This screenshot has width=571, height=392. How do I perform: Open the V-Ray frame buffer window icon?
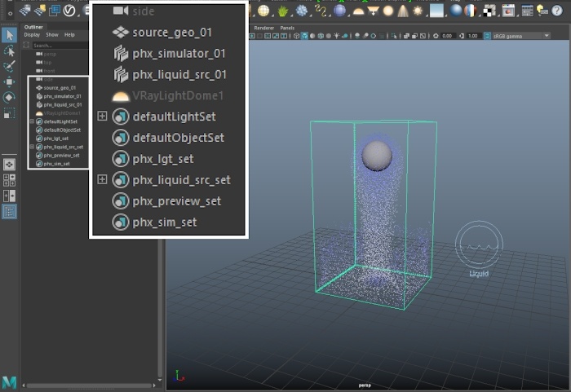click(x=508, y=11)
